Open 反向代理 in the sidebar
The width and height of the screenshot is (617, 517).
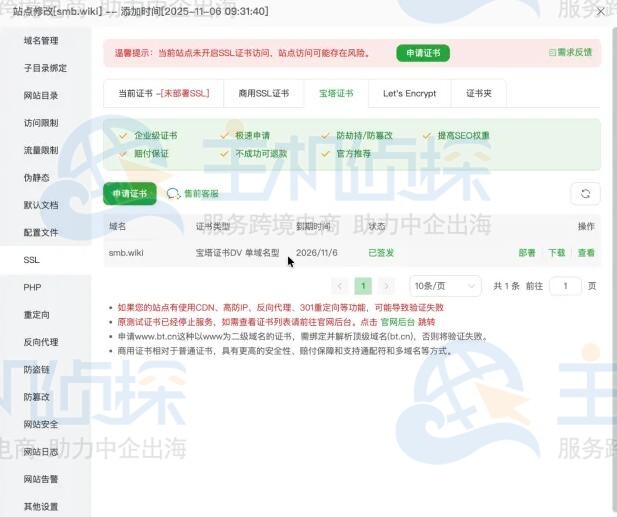(x=41, y=342)
